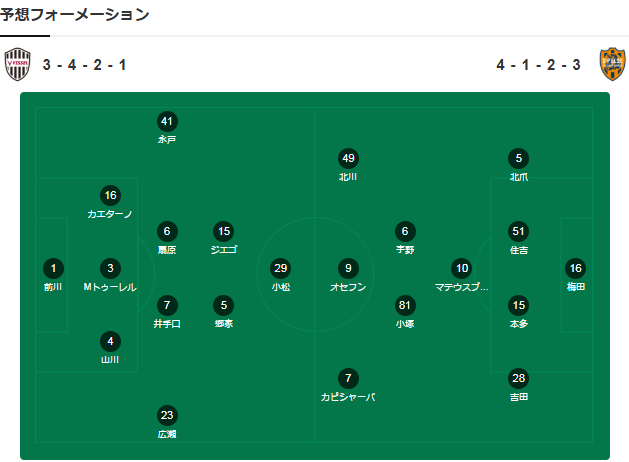
Task: Click the Vissel Kobe team crest
Action: point(17,65)
